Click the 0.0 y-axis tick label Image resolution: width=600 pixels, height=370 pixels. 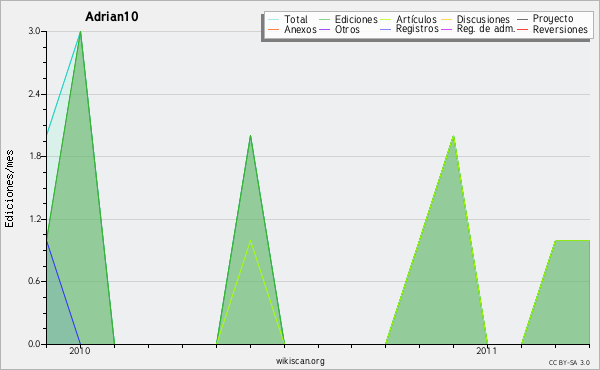pyautogui.click(x=34, y=344)
